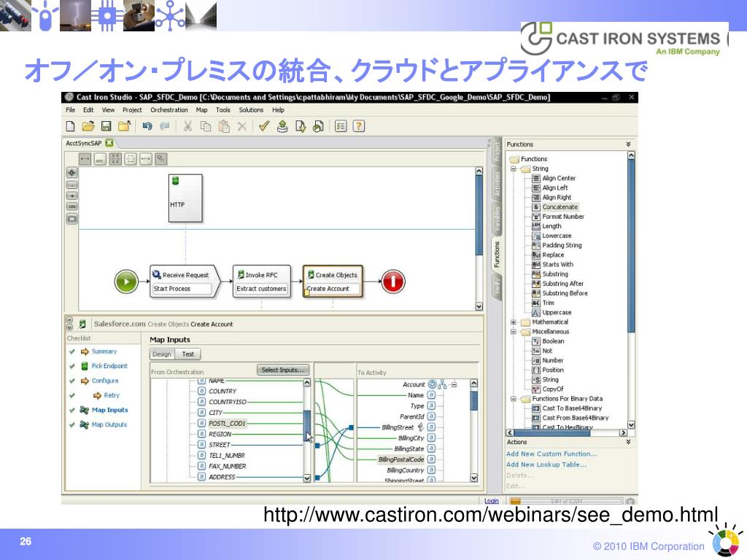Click the TEL1_NUMBR source field
The image size is (747, 560).
click(x=226, y=455)
